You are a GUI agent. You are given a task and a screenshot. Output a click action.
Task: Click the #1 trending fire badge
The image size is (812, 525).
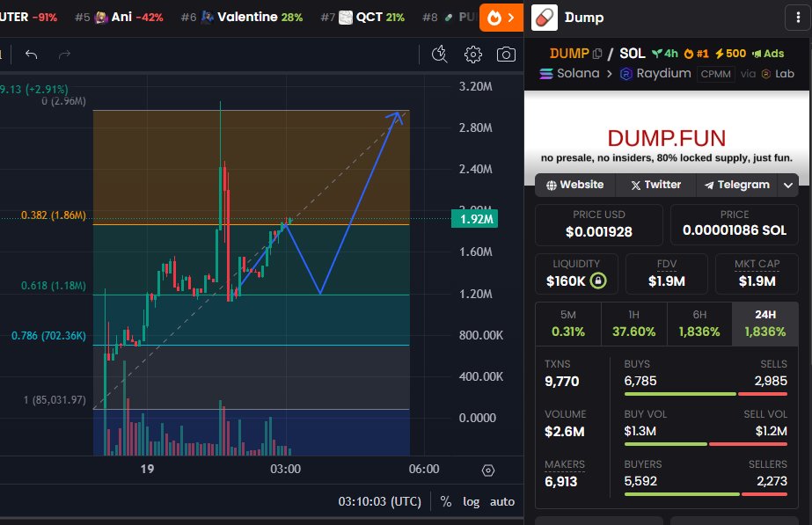coord(696,54)
